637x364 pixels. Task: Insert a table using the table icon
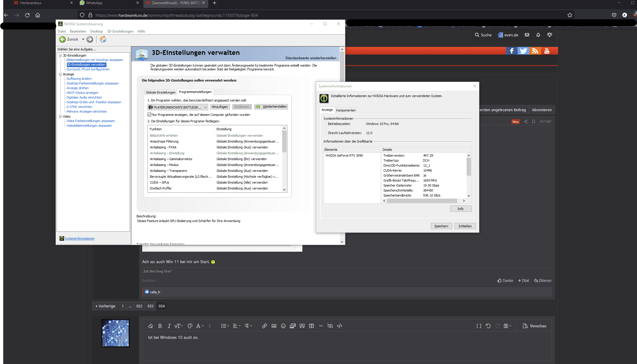(x=311, y=326)
